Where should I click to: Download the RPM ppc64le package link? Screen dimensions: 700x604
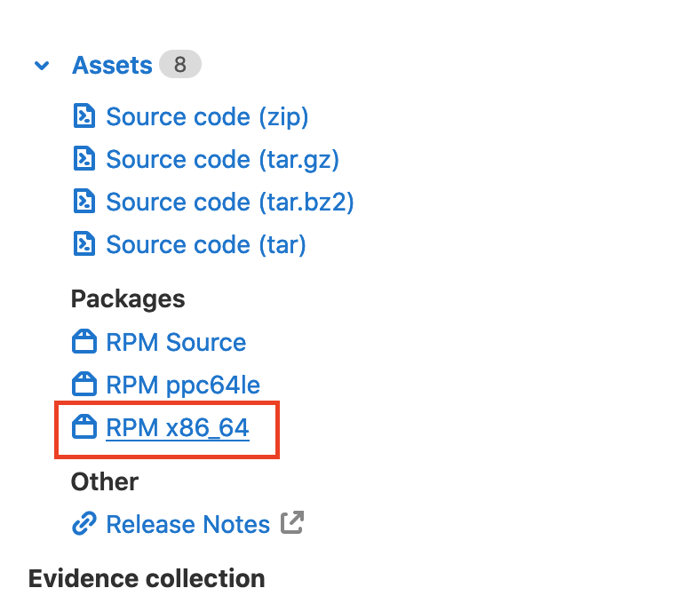pyautogui.click(x=183, y=385)
